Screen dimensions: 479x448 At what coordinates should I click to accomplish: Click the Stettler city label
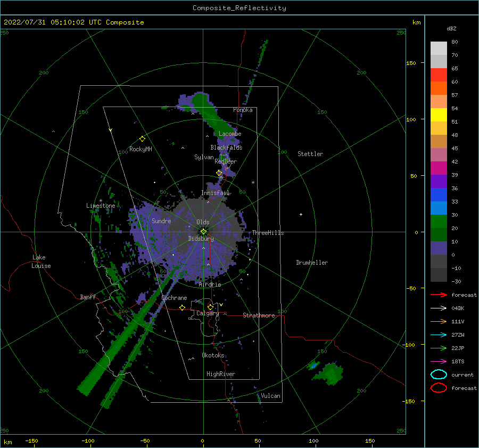click(310, 154)
